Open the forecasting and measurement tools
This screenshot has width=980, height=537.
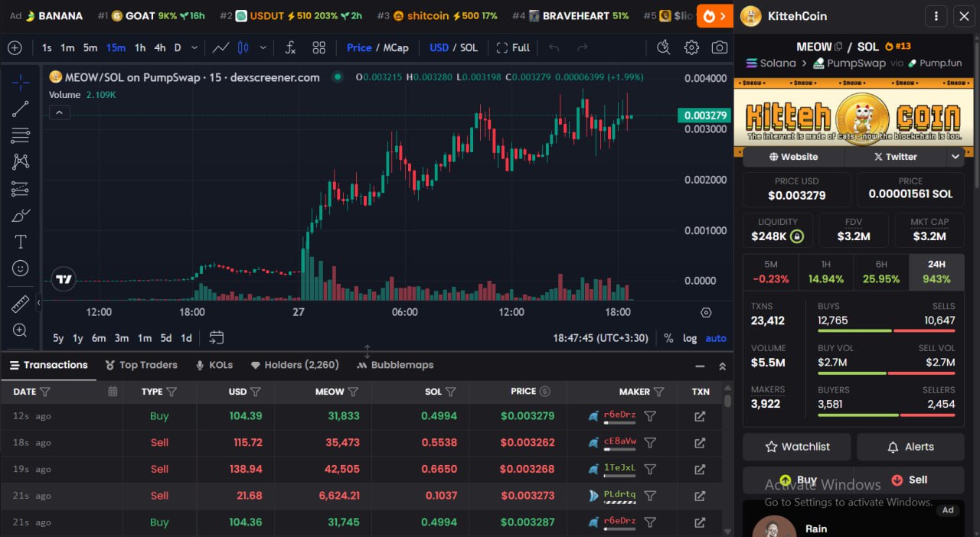20,188
